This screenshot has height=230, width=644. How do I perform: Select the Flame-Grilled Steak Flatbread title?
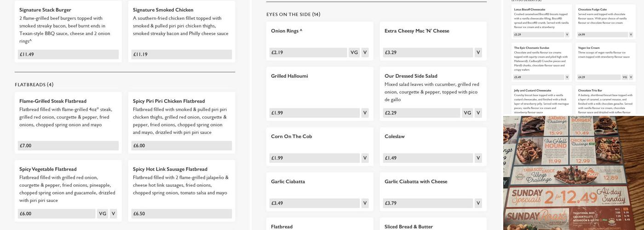tap(52, 101)
